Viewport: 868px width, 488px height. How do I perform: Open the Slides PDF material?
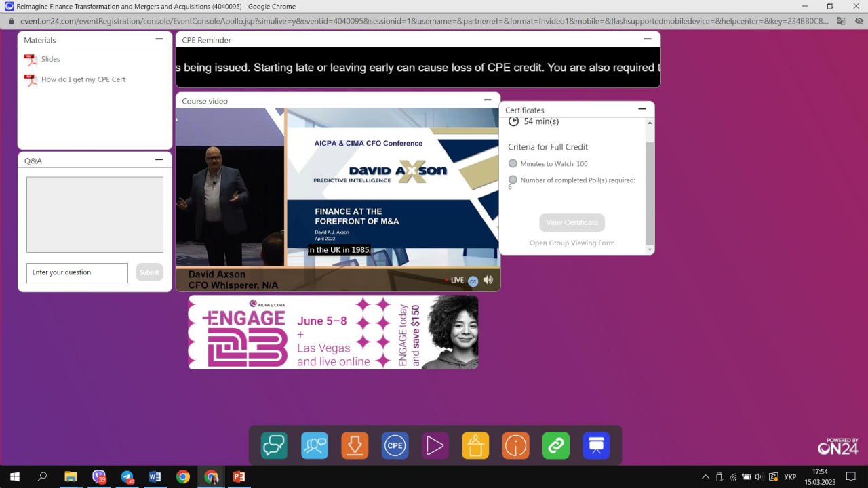click(x=50, y=60)
